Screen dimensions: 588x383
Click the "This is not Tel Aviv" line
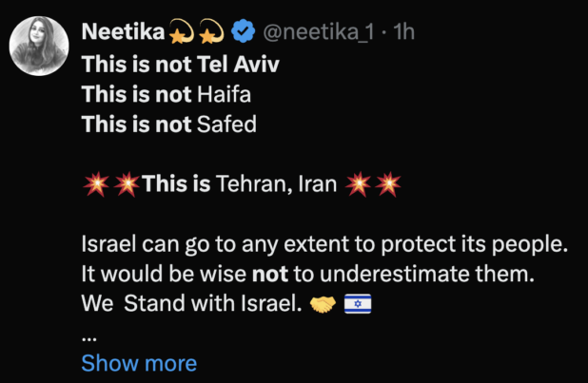pyautogui.click(x=169, y=65)
